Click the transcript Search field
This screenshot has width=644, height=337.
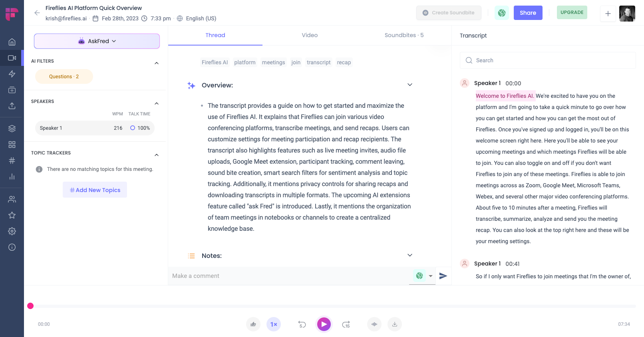pos(548,60)
